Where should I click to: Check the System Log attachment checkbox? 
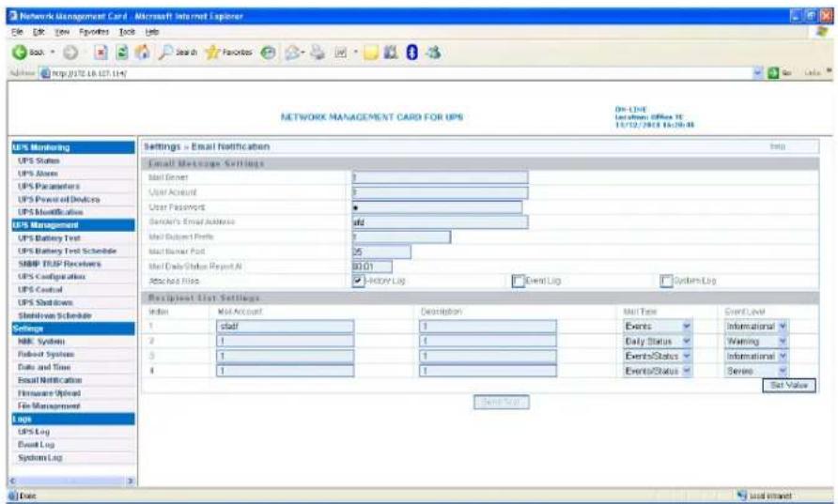tap(666, 281)
